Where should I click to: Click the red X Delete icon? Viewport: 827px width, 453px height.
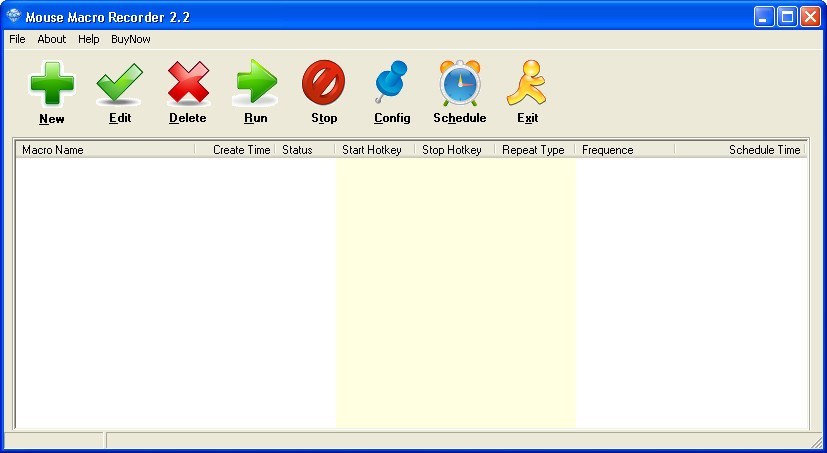(x=188, y=83)
